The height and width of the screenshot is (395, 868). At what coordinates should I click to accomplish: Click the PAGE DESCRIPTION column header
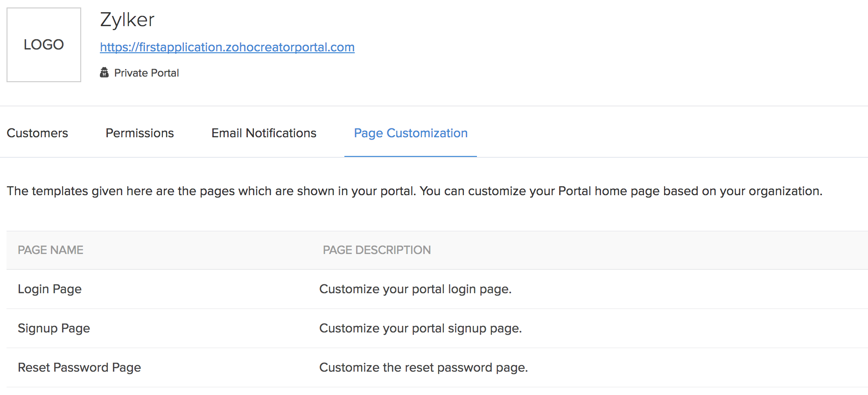tap(376, 250)
